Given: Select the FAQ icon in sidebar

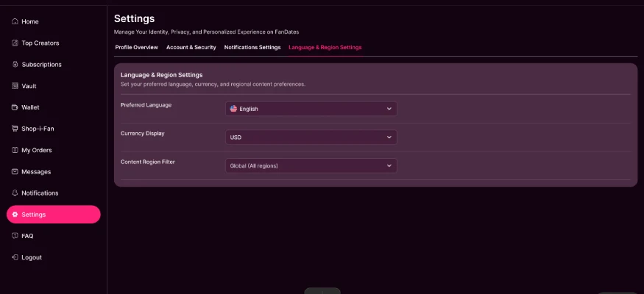Looking at the screenshot, I should [15, 236].
